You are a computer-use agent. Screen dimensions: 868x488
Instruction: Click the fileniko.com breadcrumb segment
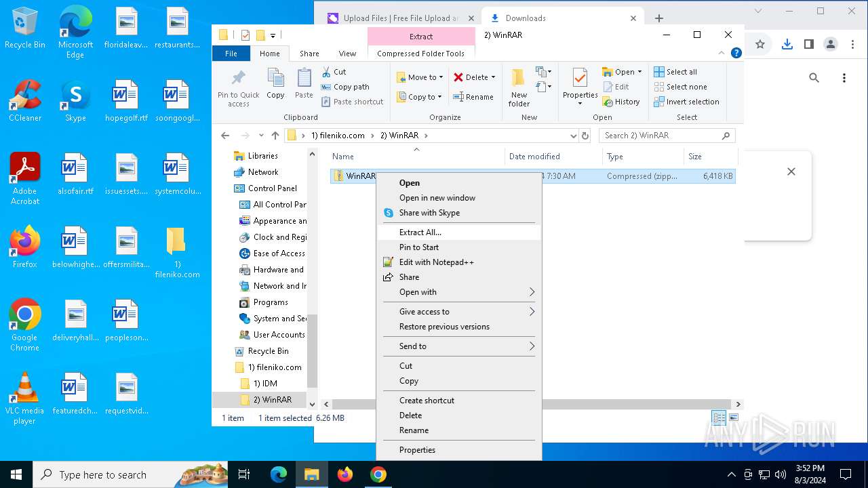tap(338, 136)
